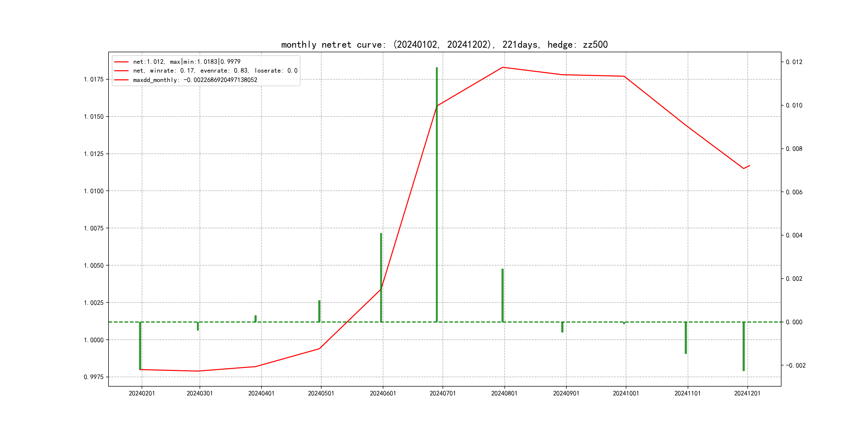Click the x-axis label 20240901
The image size is (868, 434).
[566, 393]
